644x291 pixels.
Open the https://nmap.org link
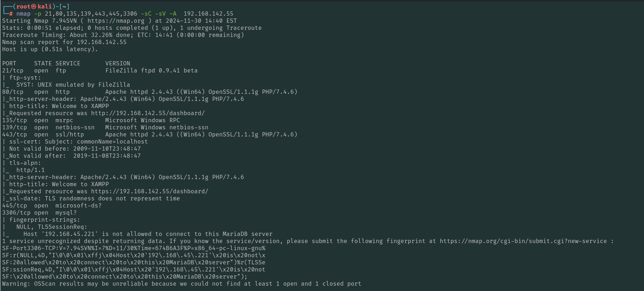[116, 21]
